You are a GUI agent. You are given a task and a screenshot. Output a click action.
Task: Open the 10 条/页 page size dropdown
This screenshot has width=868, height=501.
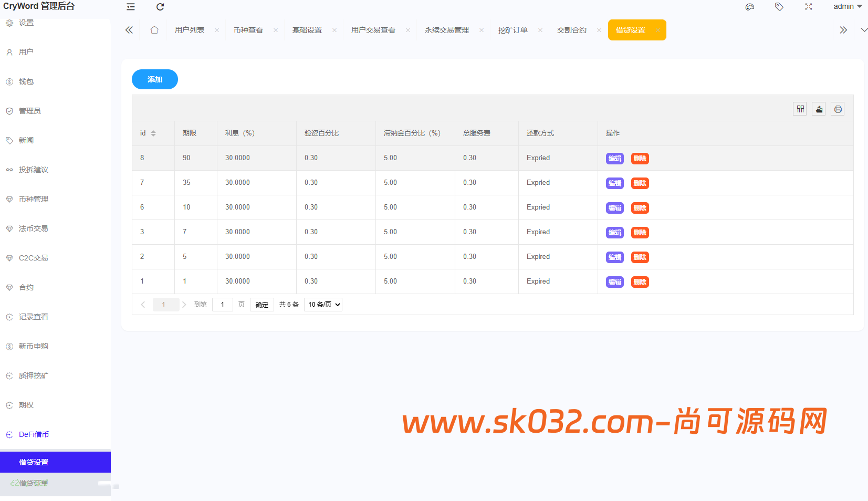[x=323, y=305]
